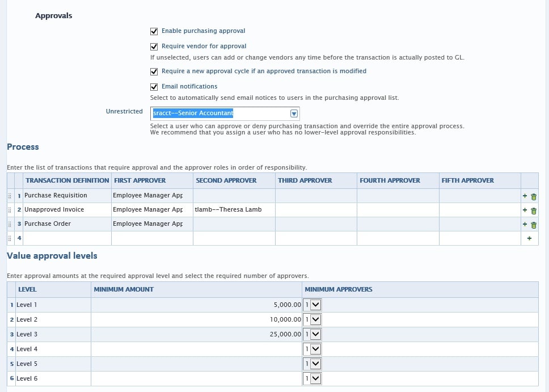
Task: Click empty second approver for Purchase Requisition
Action: 234,196
